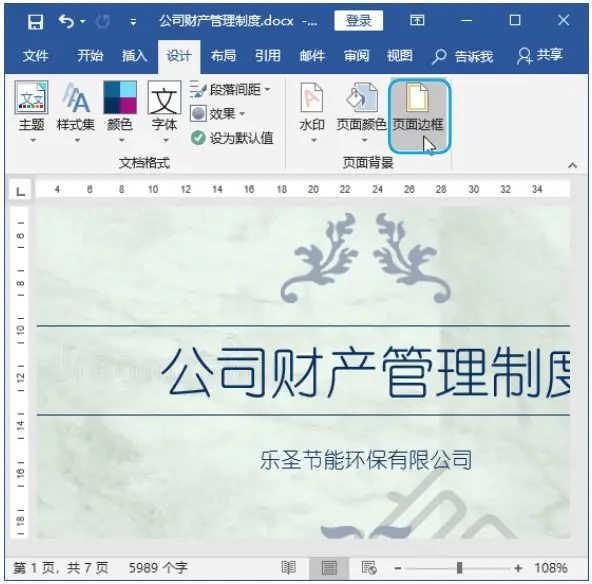Collapse the ribbon with the caret

(x=572, y=165)
